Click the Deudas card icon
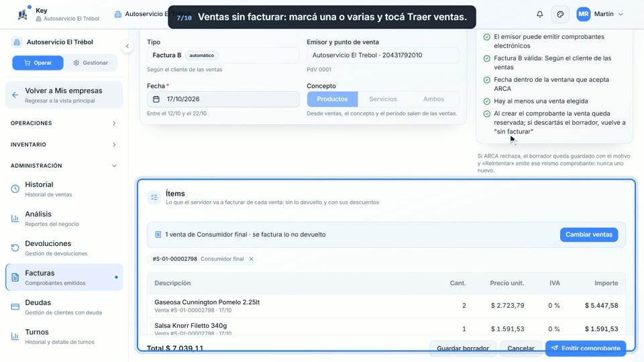The height and width of the screenshot is (362, 644). [x=15, y=307]
